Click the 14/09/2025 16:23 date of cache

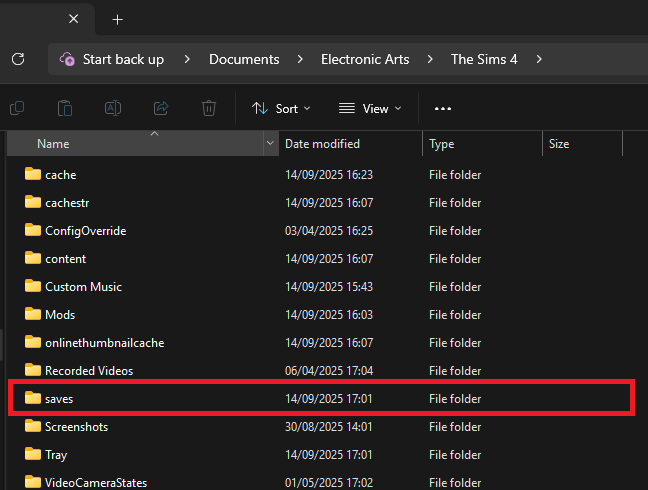[x=329, y=175]
